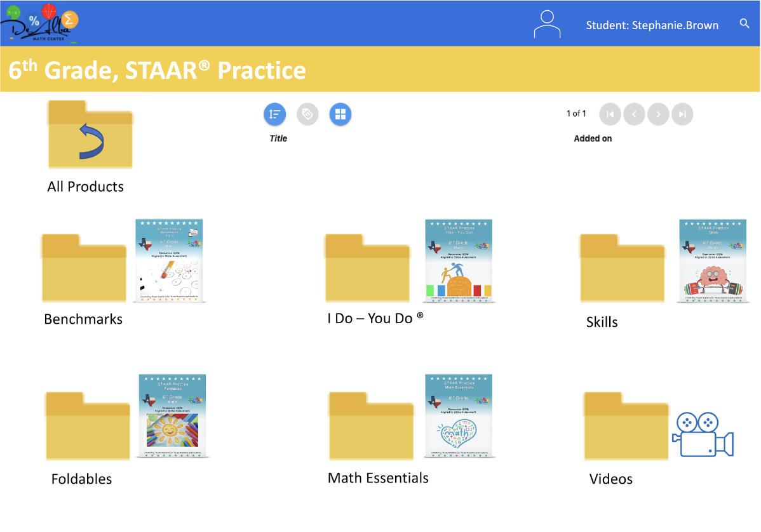
Task: Go to first page button
Action: click(610, 114)
